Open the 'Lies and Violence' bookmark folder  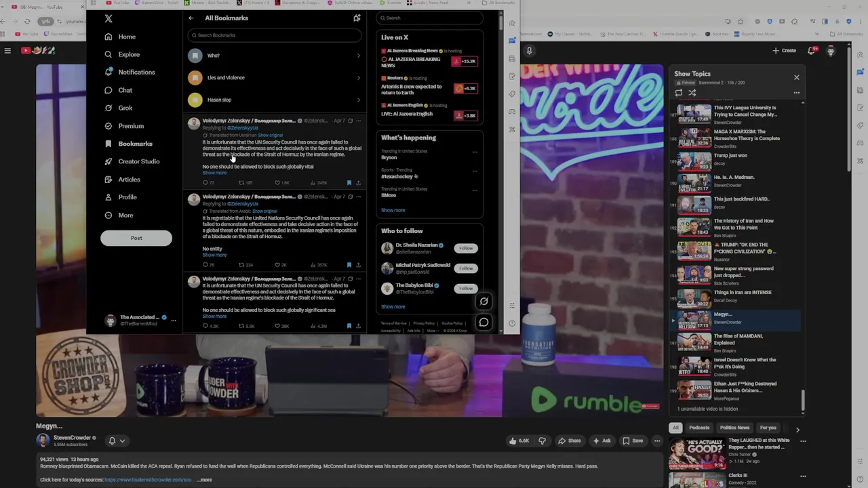click(x=274, y=77)
